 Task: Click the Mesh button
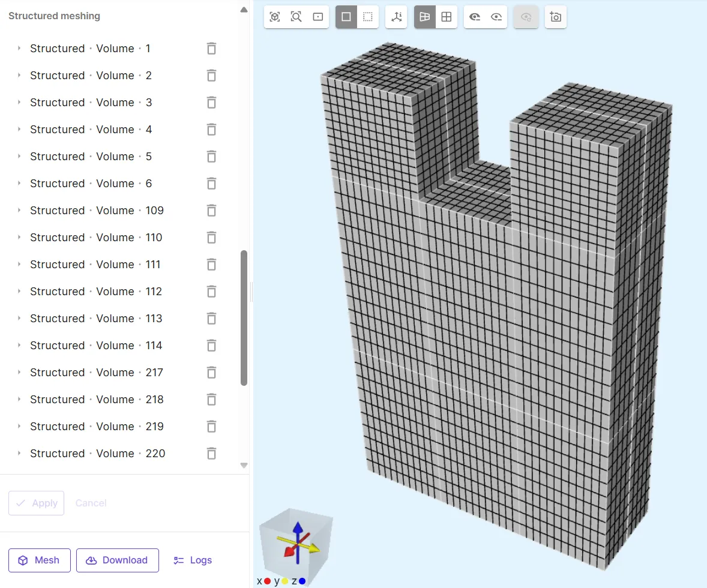(x=40, y=560)
